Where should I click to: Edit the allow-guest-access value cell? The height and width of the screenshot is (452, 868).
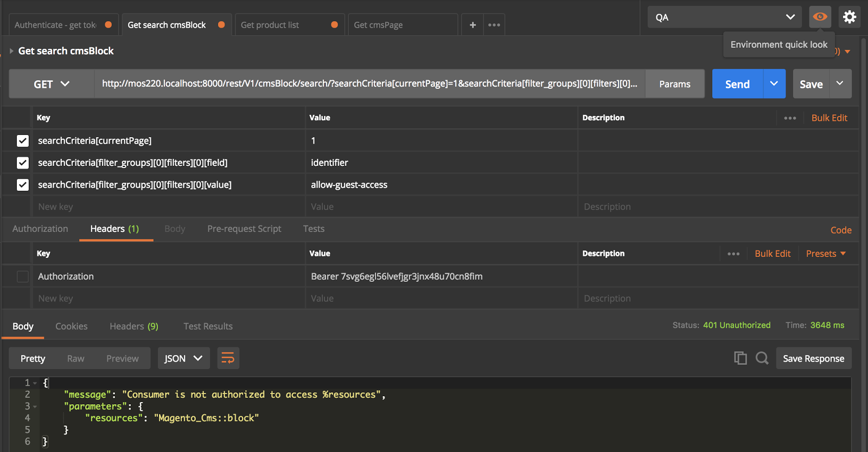441,185
